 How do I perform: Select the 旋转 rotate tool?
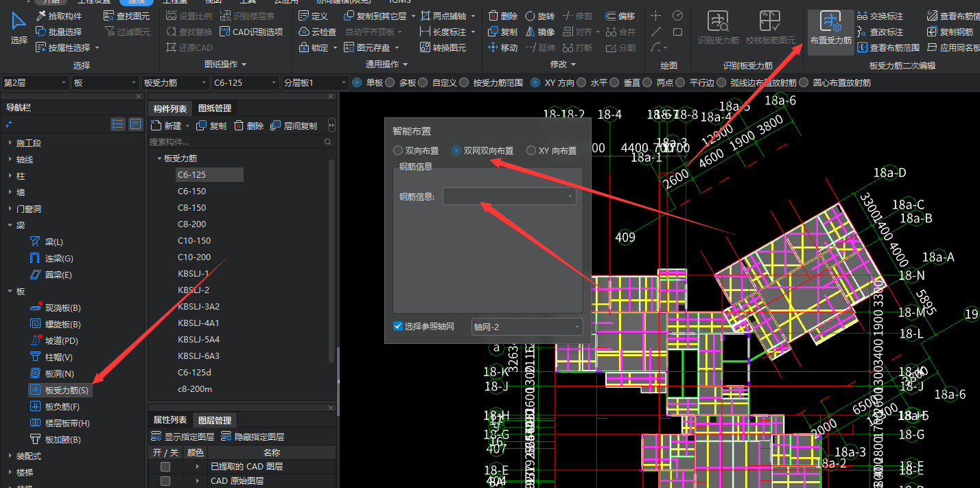click(540, 16)
